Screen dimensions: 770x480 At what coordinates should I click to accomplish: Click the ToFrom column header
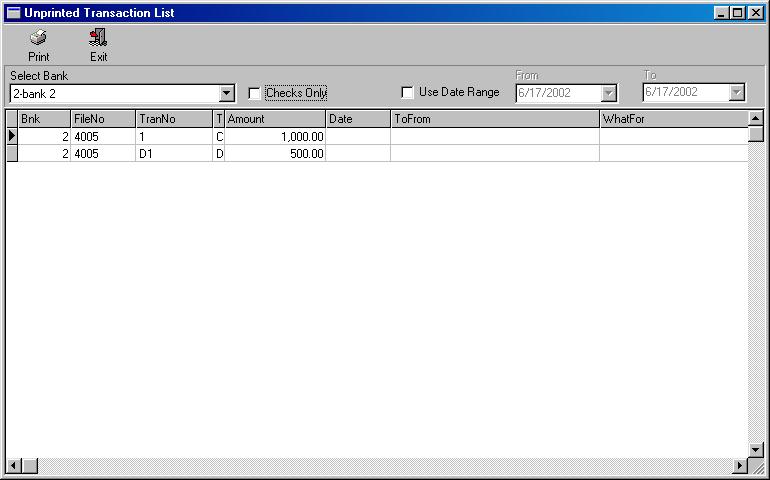coord(494,119)
